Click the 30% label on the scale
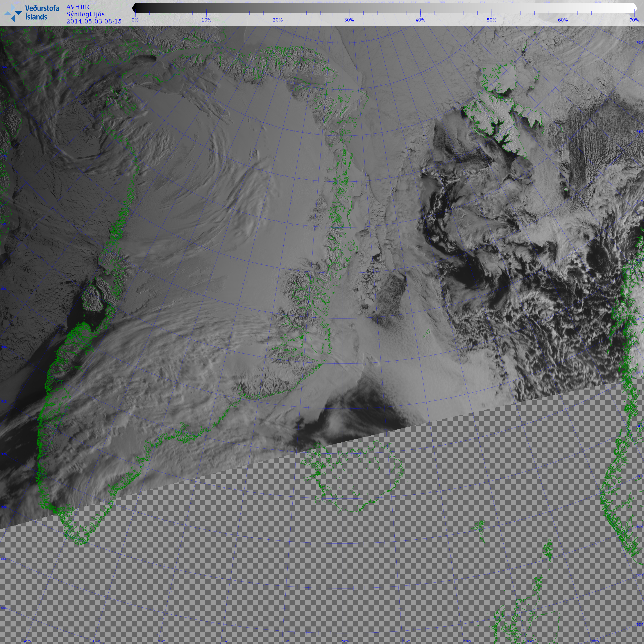 pos(349,20)
